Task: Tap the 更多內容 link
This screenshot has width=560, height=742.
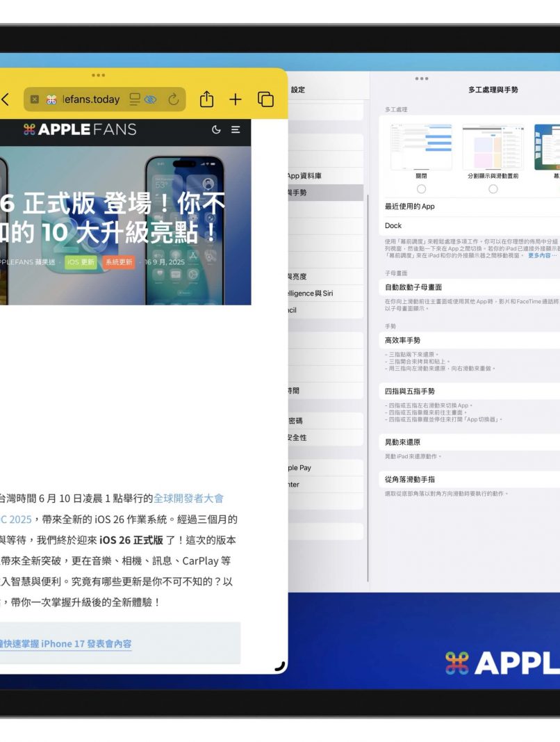Action: (x=542, y=256)
